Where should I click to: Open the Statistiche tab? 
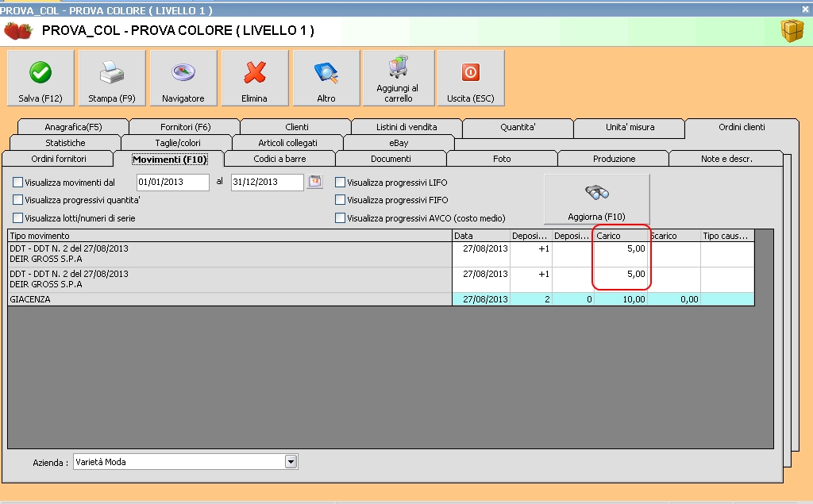point(65,143)
